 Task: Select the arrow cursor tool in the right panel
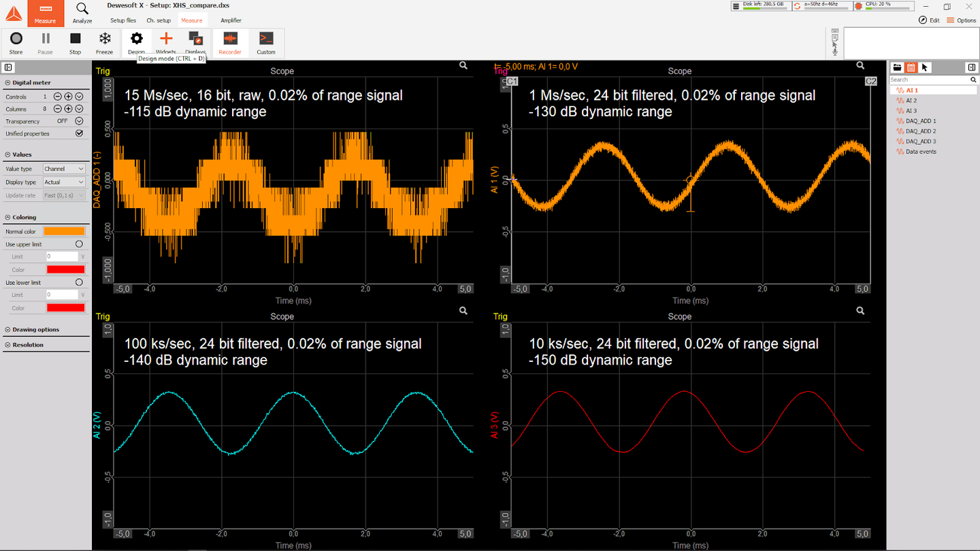[x=924, y=67]
